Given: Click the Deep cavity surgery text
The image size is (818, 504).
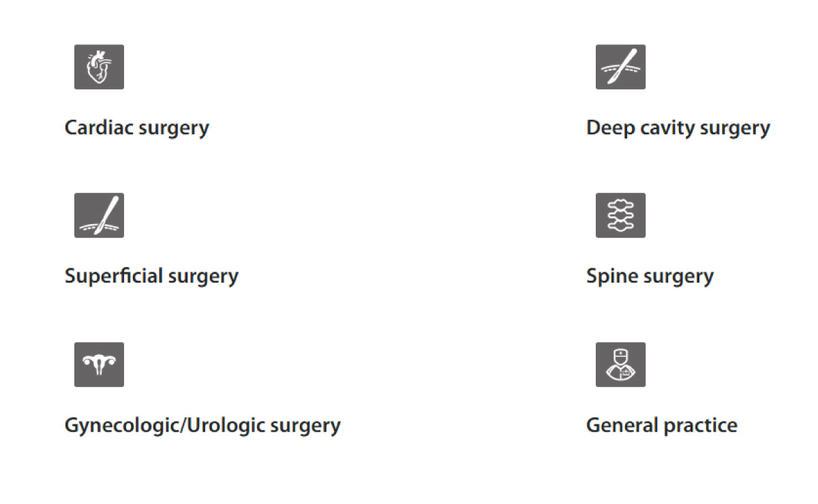Looking at the screenshot, I should 678,128.
